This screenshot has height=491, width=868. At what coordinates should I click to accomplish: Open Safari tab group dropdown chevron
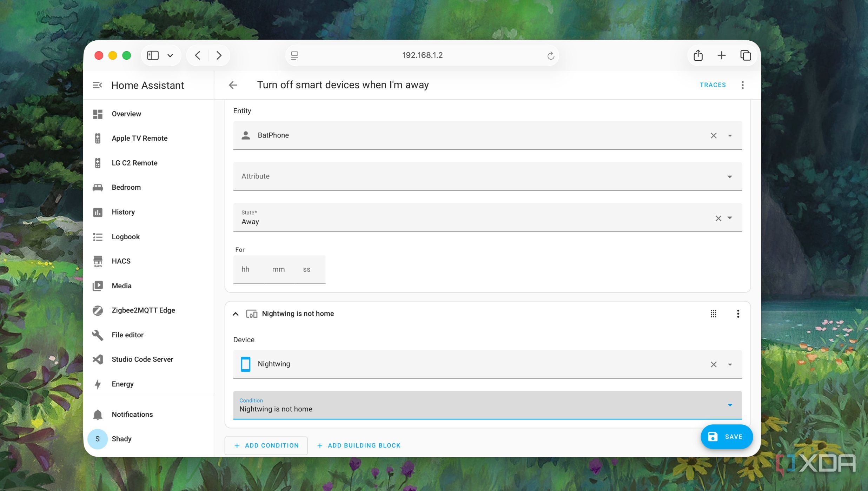click(x=170, y=55)
